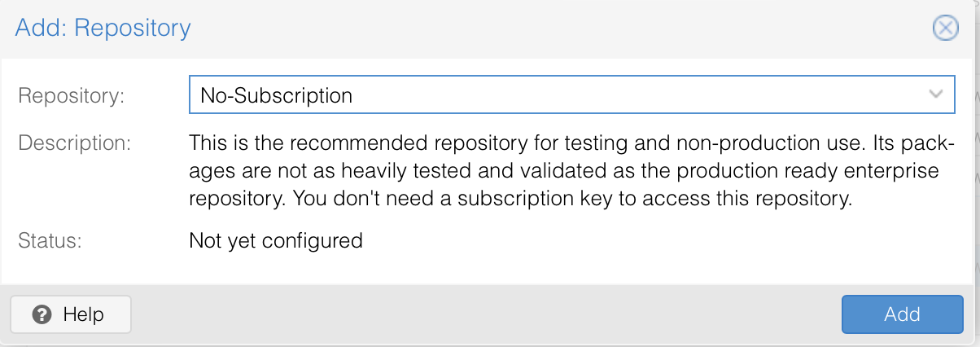The image size is (980, 347).
Task: Click the Description label
Action: pos(74,143)
